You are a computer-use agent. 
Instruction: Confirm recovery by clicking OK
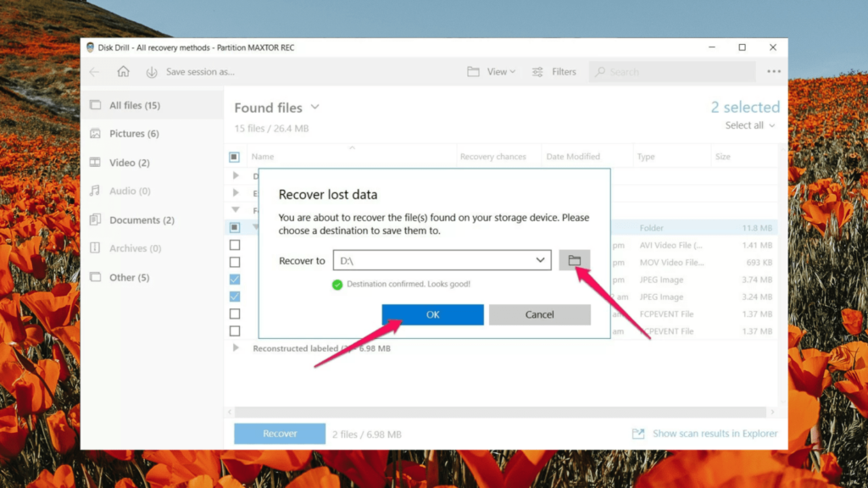point(432,314)
